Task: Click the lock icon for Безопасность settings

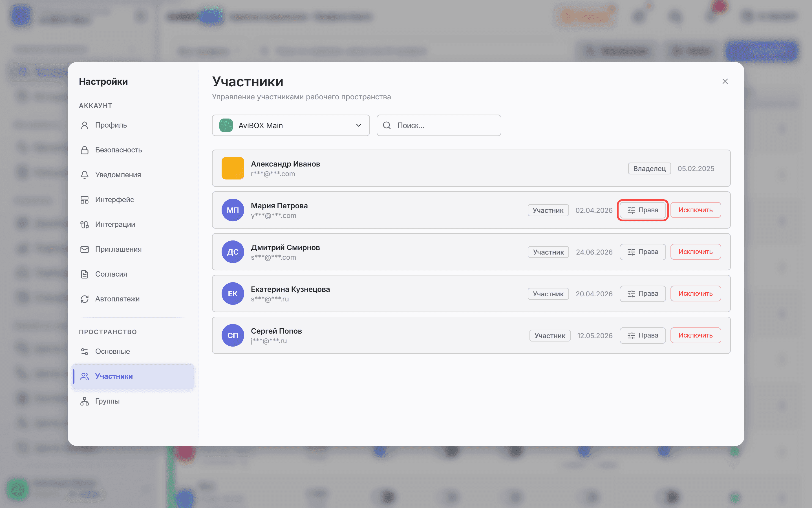Action: (85, 150)
